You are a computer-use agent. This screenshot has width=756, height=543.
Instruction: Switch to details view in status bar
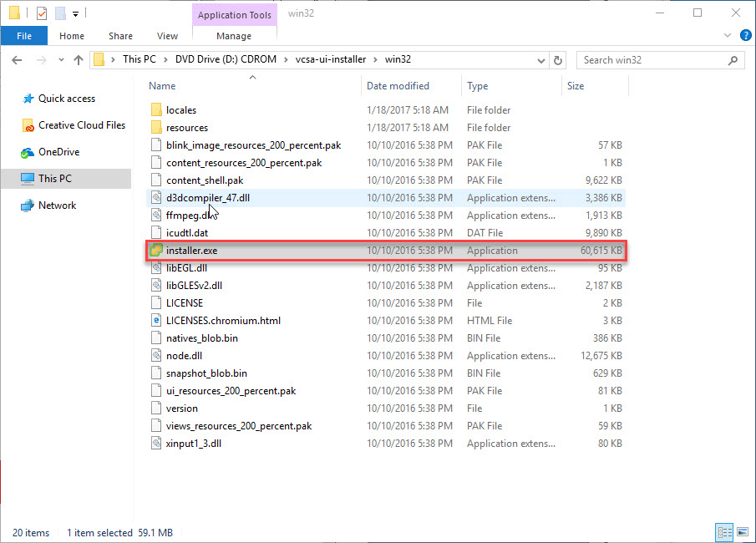click(x=723, y=532)
